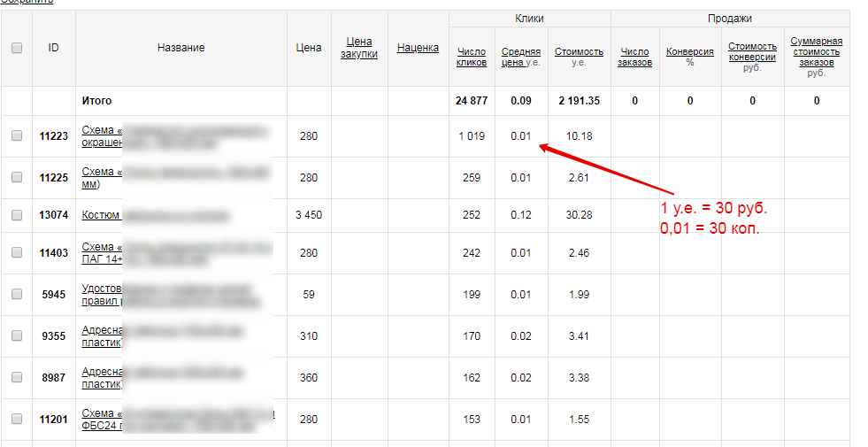This screenshot has width=868, height=447.
Task: Sort table by Средняя цена
Action: pyautogui.click(x=520, y=52)
